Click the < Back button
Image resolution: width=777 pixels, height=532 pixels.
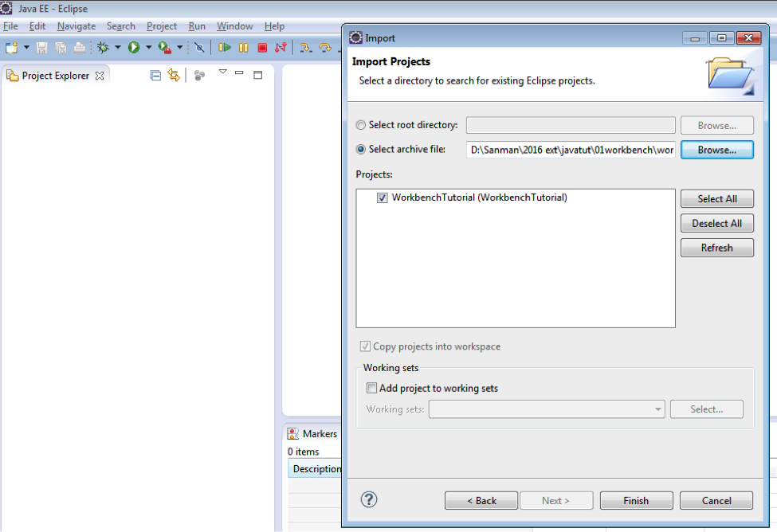(x=481, y=500)
